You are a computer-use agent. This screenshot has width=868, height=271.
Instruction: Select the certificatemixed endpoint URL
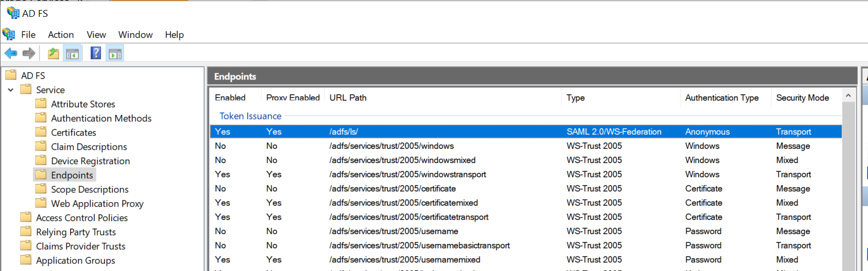point(404,203)
